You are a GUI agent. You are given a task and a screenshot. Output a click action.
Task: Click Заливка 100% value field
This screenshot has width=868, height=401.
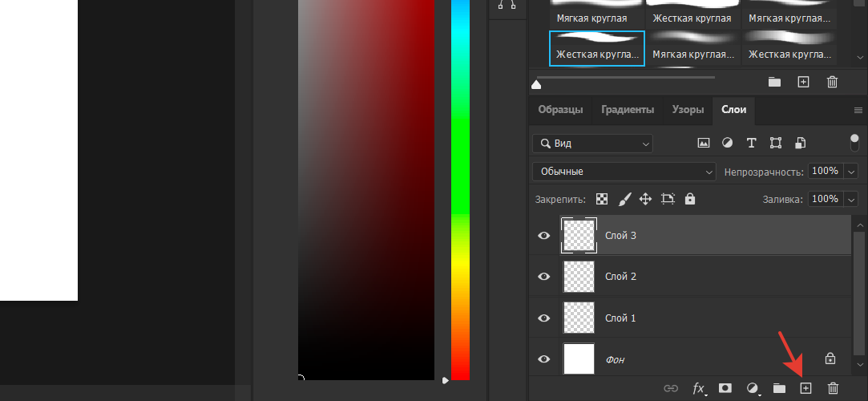tap(826, 199)
